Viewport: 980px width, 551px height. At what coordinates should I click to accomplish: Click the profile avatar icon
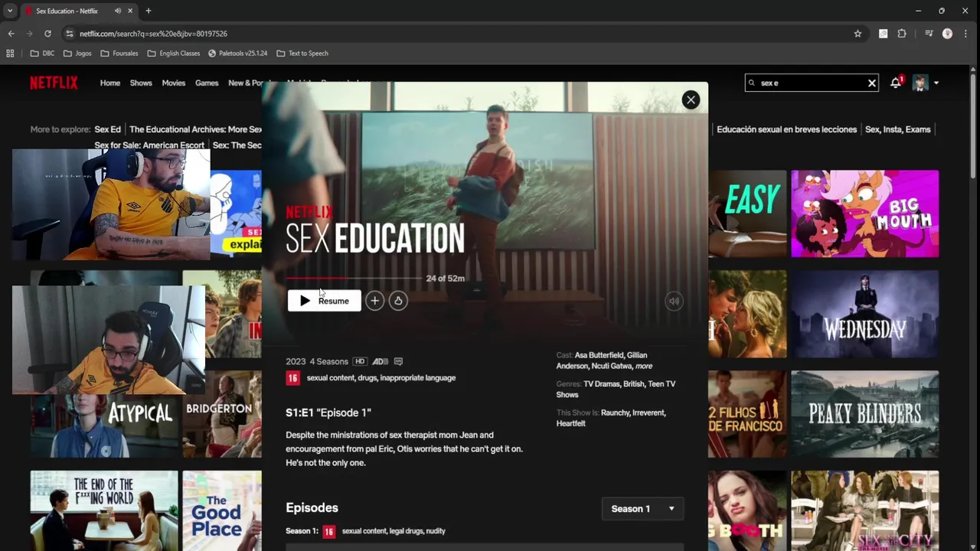(x=920, y=83)
